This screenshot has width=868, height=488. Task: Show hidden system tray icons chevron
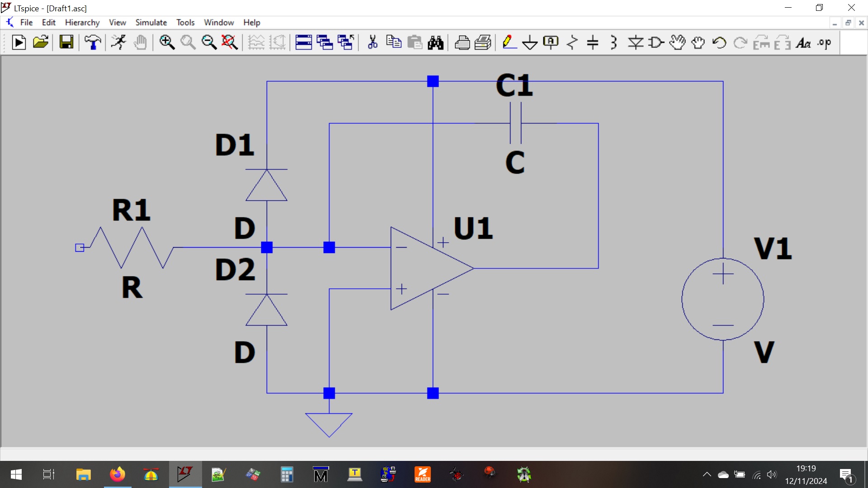point(707,474)
